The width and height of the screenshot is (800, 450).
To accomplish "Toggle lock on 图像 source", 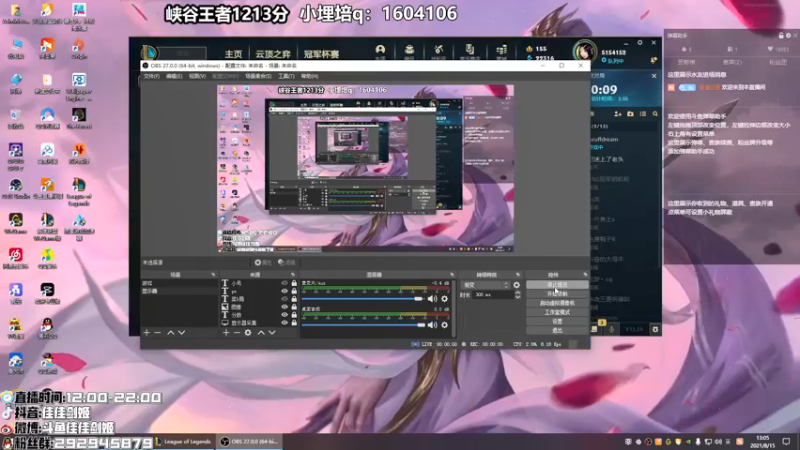I will tap(294, 307).
